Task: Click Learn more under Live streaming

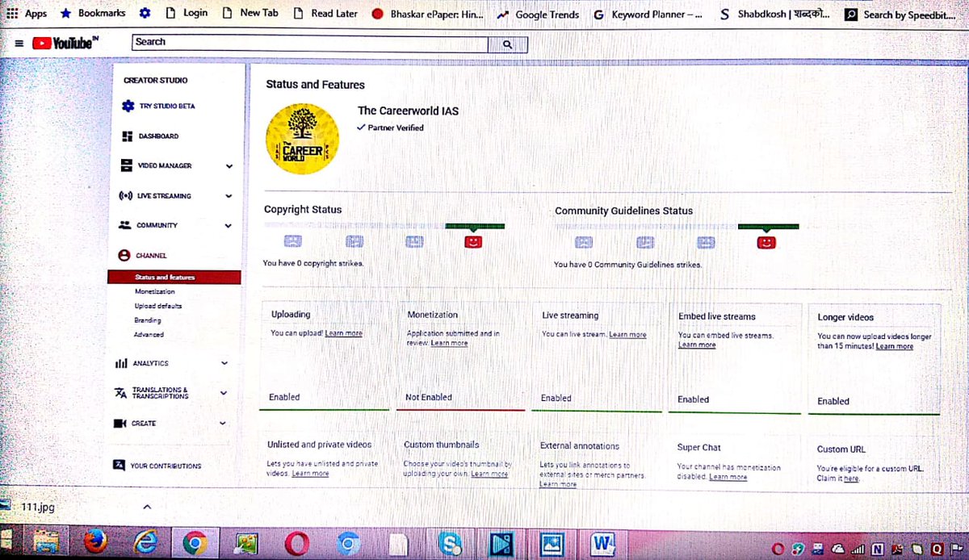Action: pyautogui.click(x=627, y=334)
